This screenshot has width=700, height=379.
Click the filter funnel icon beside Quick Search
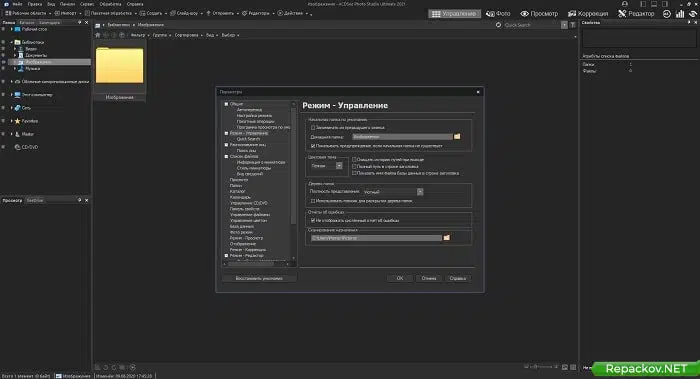pos(573,25)
